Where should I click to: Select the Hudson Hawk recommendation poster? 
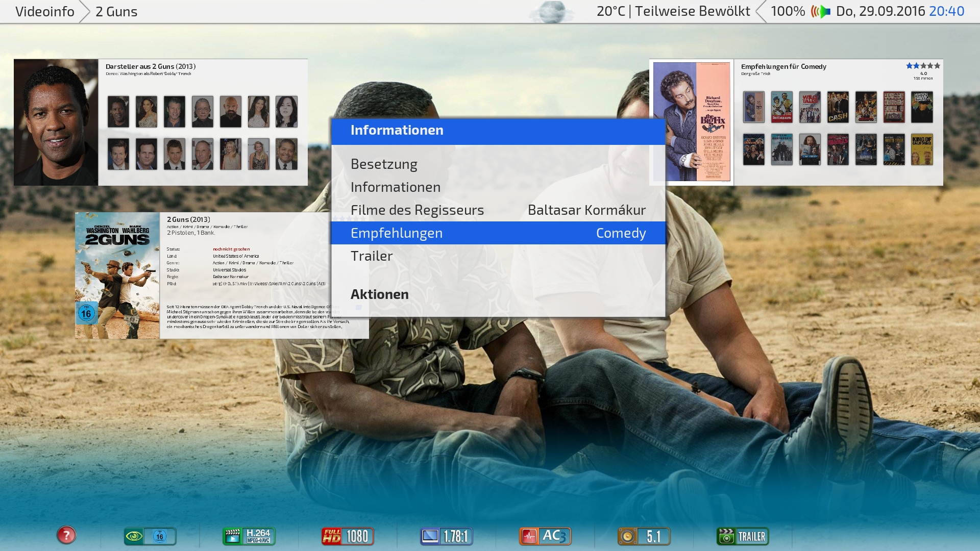[922, 107]
